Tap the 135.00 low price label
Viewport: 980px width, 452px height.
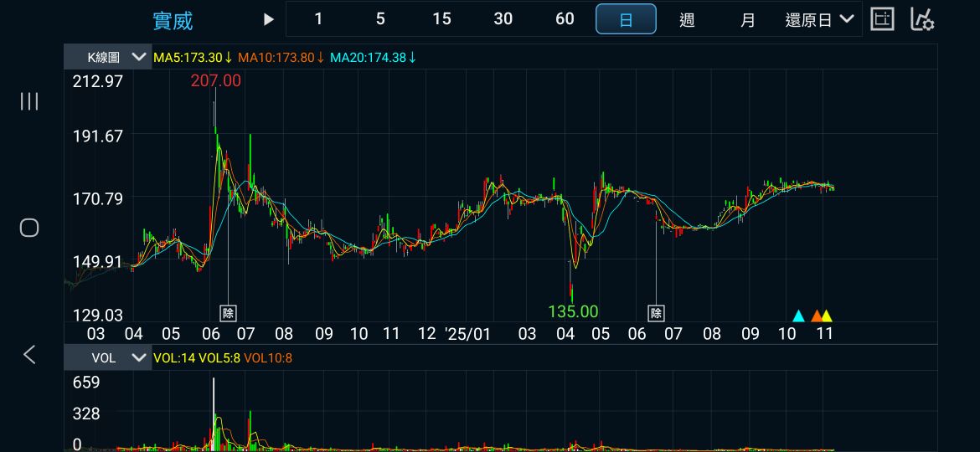(573, 311)
